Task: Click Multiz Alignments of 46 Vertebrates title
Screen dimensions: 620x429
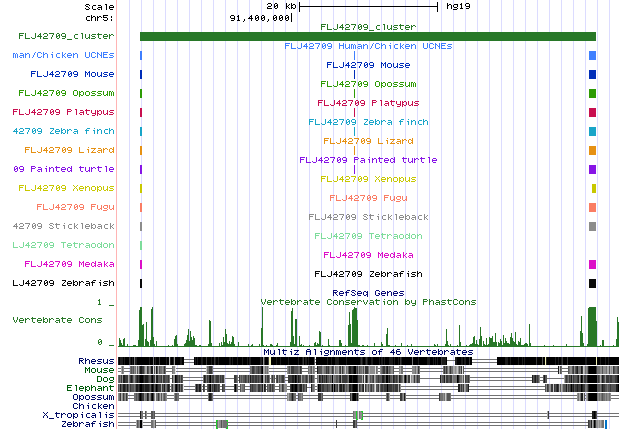Action: [368, 352]
